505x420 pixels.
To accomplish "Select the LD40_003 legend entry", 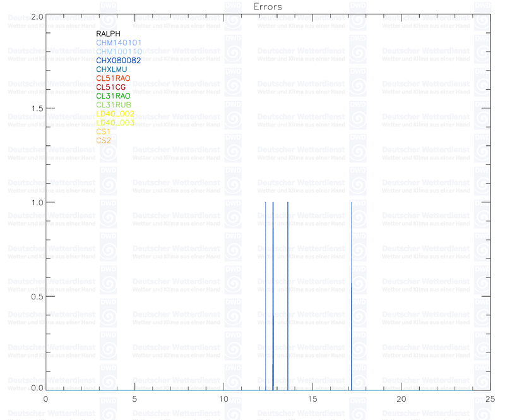I will tap(115, 123).
